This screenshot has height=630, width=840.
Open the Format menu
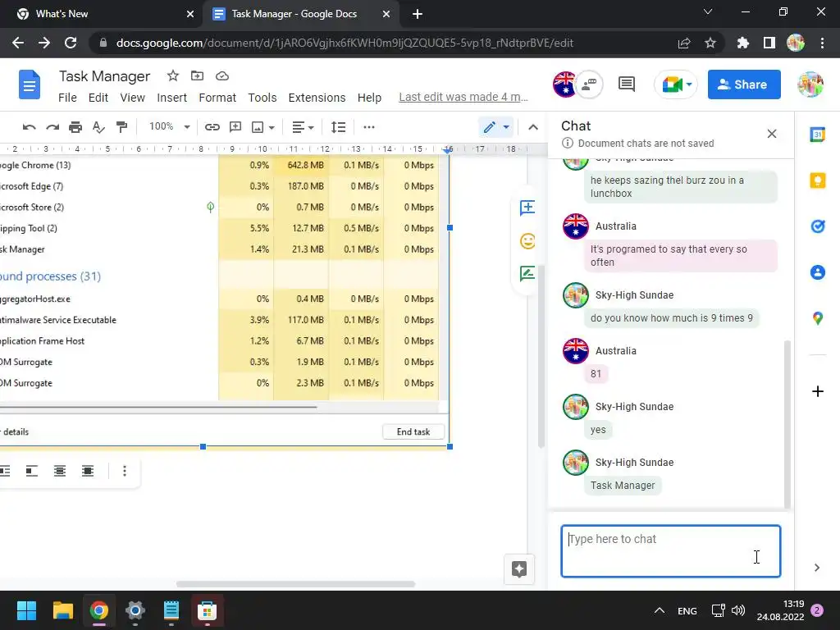click(x=217, y=98)
